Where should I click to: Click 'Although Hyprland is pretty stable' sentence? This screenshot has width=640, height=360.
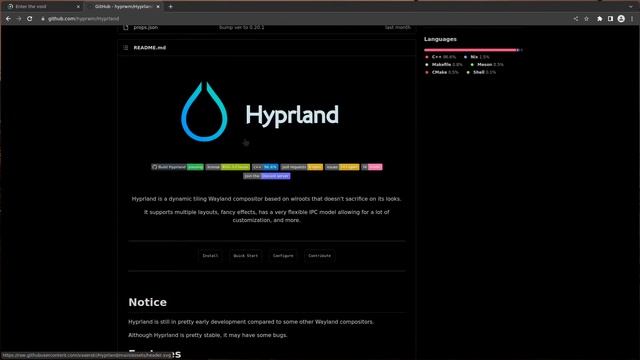coord(208,335)
